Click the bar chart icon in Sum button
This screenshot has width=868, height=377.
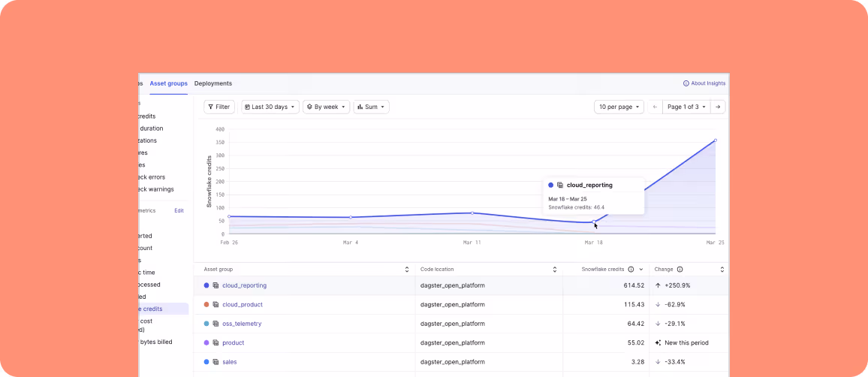tap(360, 107)
